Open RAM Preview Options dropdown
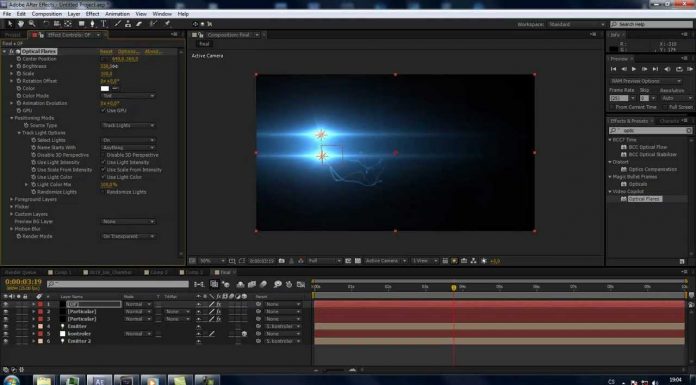696x385 pixels. [645, 81]
